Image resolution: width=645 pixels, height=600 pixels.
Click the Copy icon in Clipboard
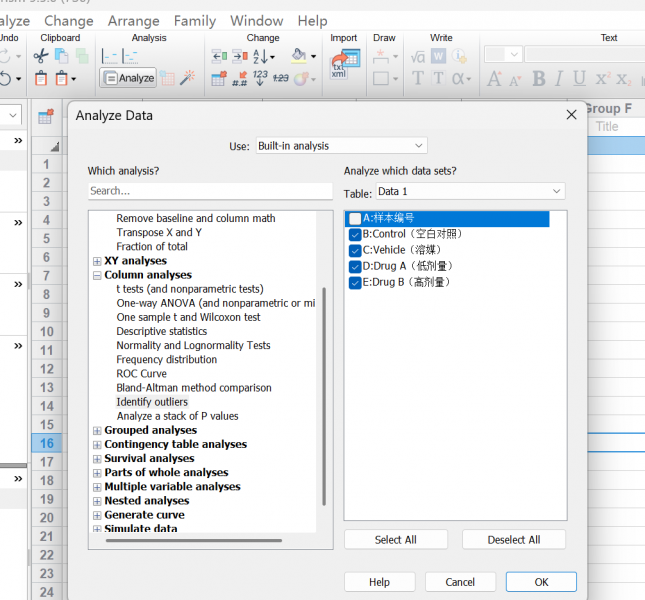[x=61, y=56]
